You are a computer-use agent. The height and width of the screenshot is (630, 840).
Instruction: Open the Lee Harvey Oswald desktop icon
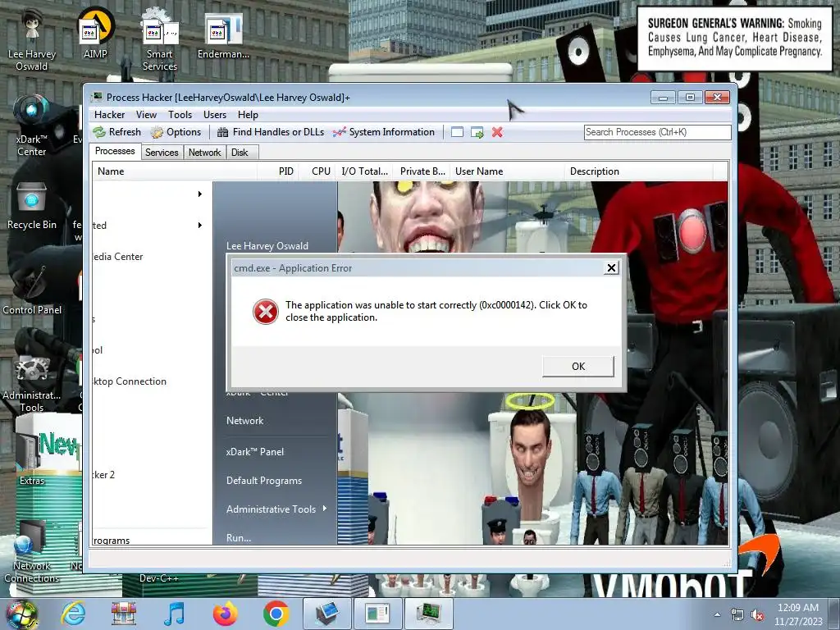point(32,40)
